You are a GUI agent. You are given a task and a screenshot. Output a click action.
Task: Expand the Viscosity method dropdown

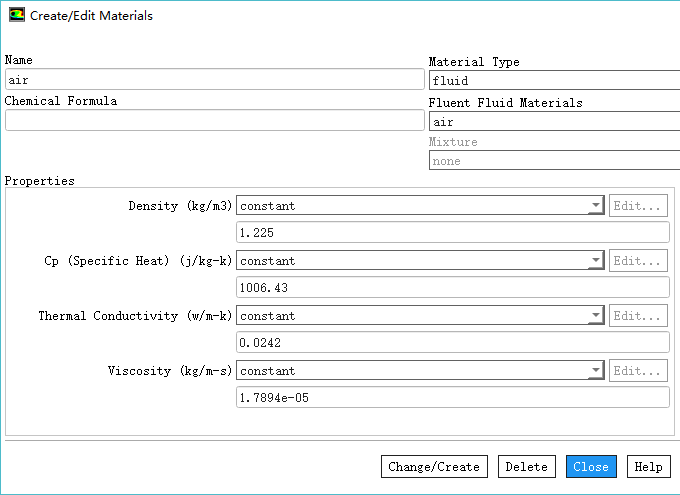[x=596, y=371]
